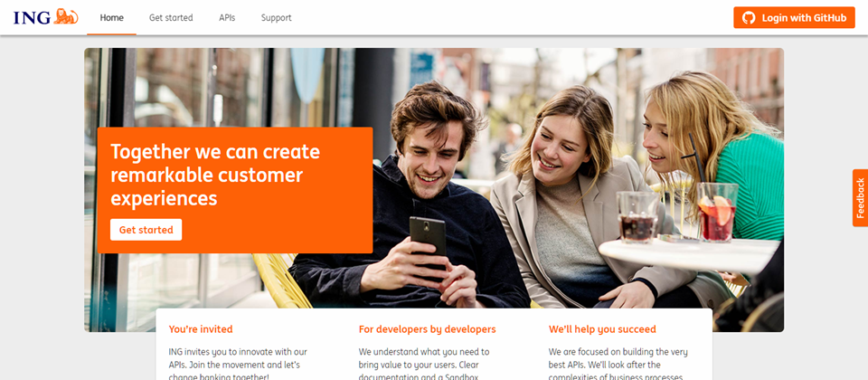Click the 'We understand what you need' paragraph
868x380 pixels.
click(x=424, y=364)
